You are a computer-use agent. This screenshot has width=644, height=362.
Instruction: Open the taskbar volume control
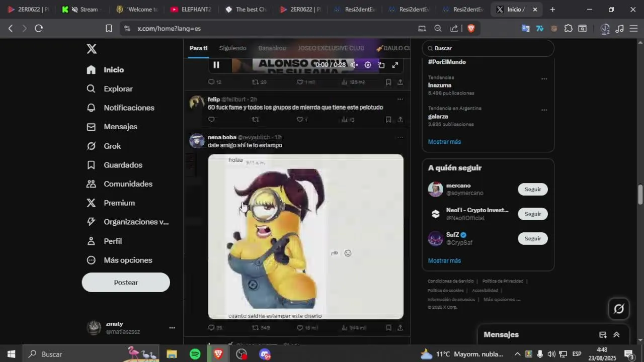point(551,354)
